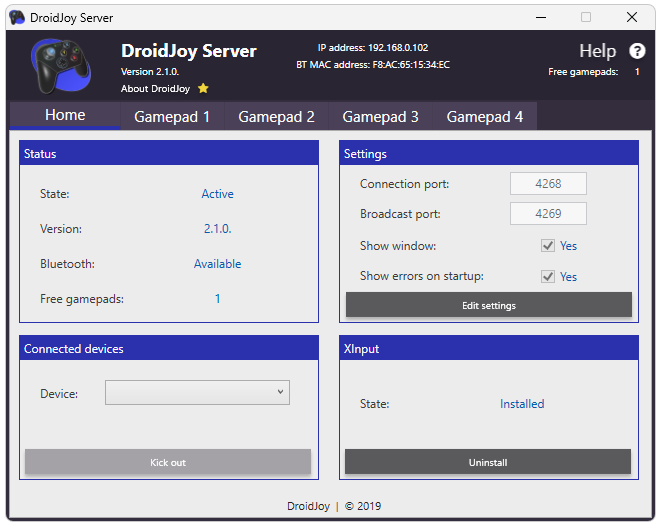Click the gold star beside About DroidJoy

point(203,88)
